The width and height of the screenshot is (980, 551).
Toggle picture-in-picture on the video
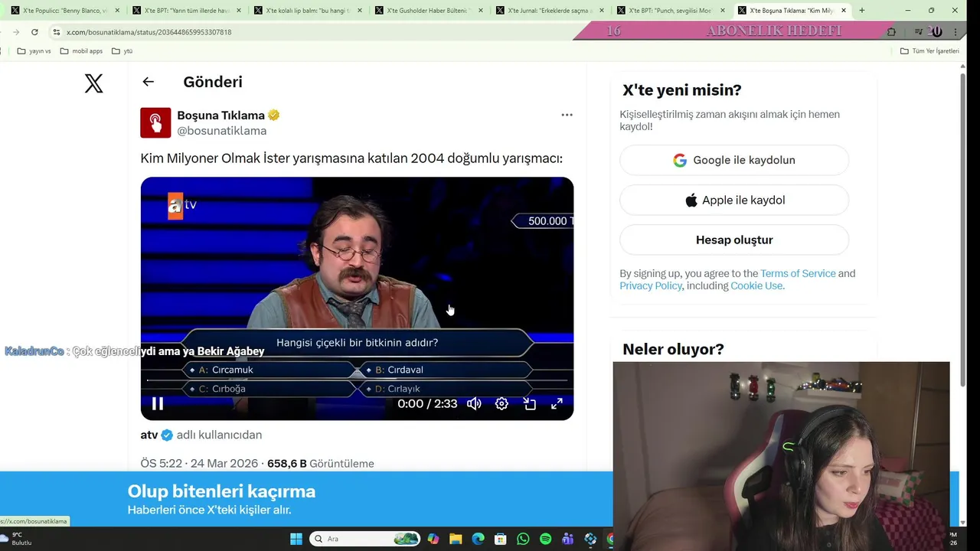[x=529, y=403]
